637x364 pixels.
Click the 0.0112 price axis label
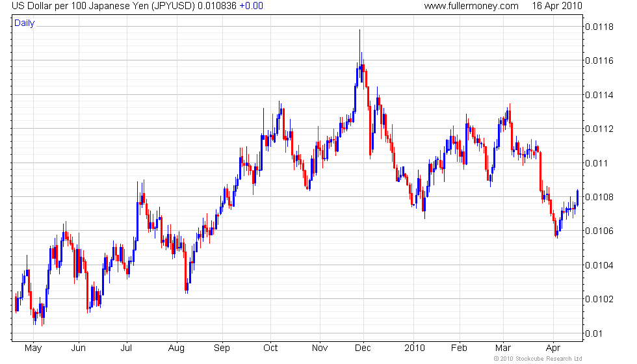pos(599,129)
